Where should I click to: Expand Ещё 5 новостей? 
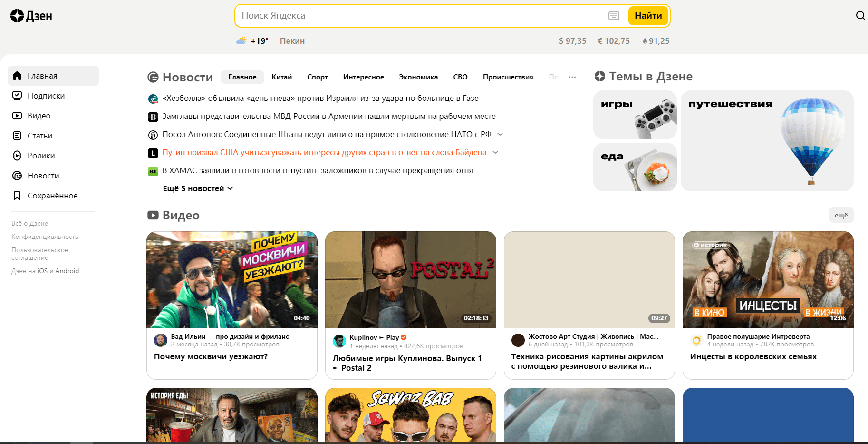pyautogui.click(x=198, y=188)
